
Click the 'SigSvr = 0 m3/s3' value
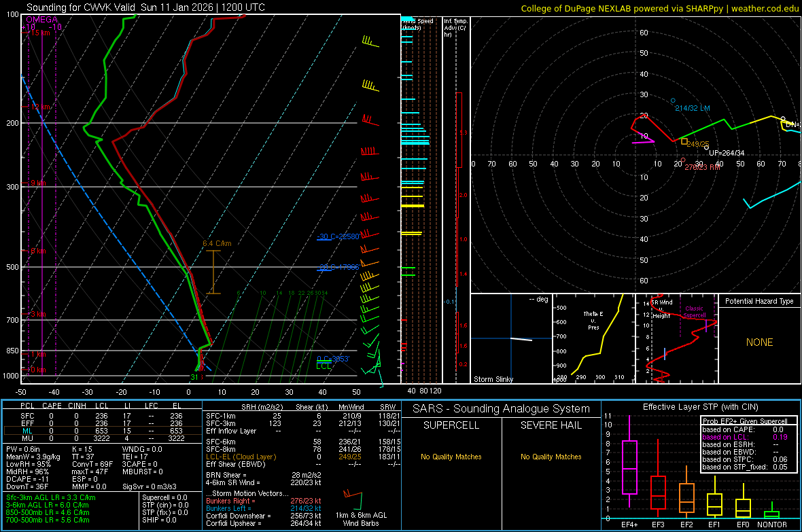150,487
